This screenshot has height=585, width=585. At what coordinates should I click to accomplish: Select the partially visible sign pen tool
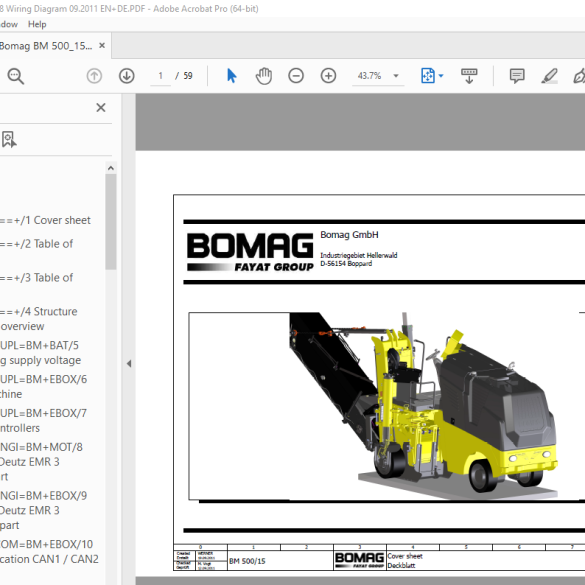579,76
